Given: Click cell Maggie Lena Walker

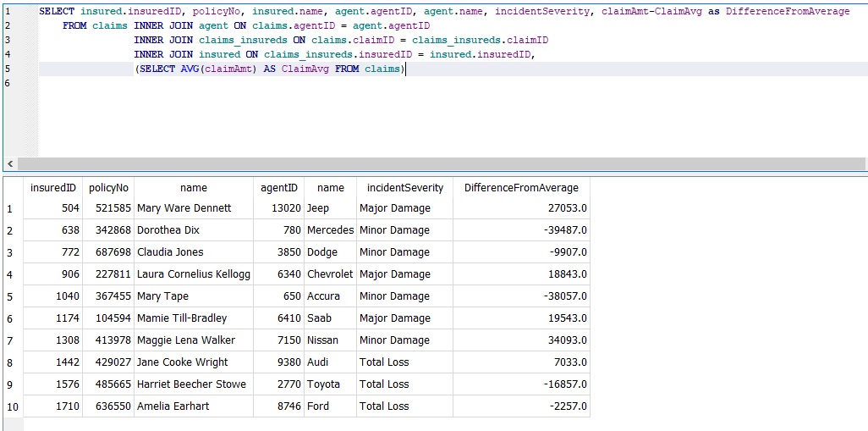Looking at the screenshot, I should coord(194,340).
